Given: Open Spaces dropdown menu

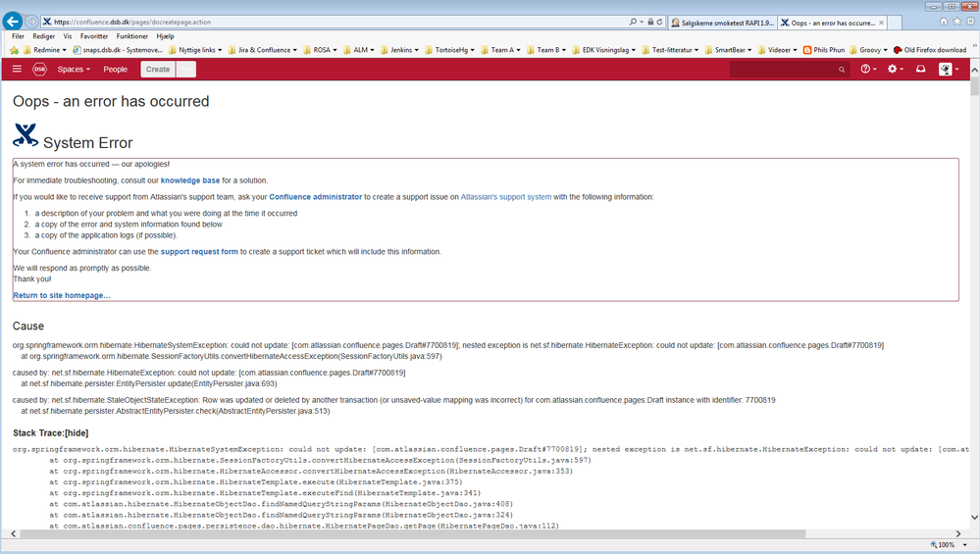Looking at the screenshot, I should coord(74,70).
